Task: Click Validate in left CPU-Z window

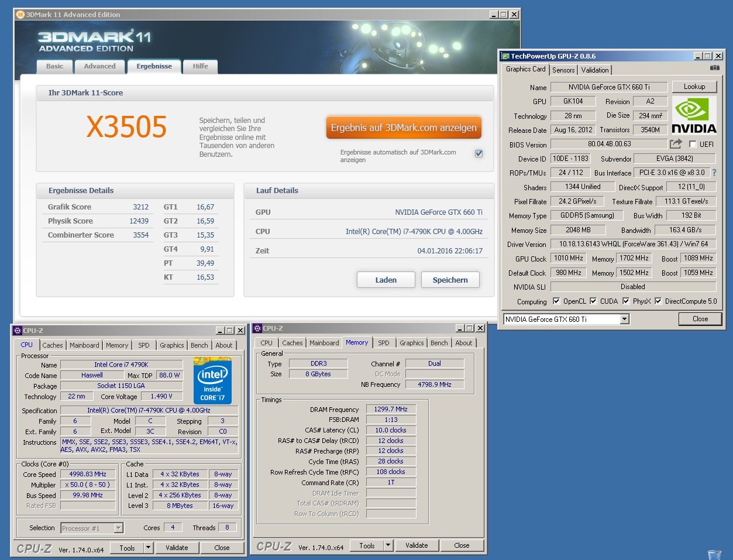Action: (177, 548)
